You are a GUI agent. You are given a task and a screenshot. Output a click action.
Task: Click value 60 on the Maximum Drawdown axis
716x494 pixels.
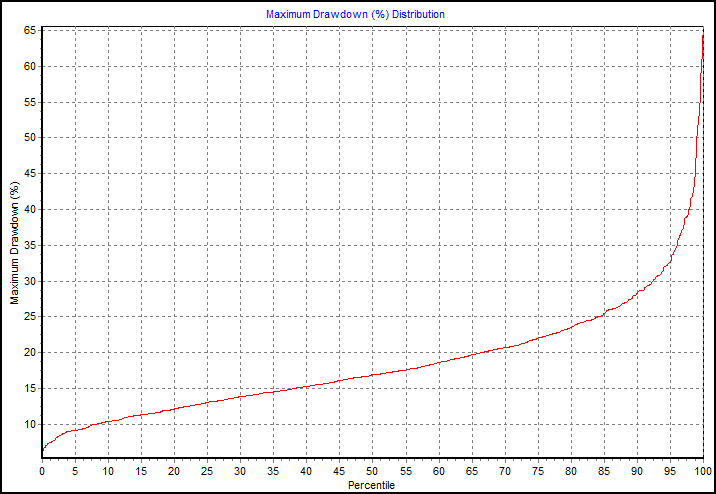coord(30,66)
